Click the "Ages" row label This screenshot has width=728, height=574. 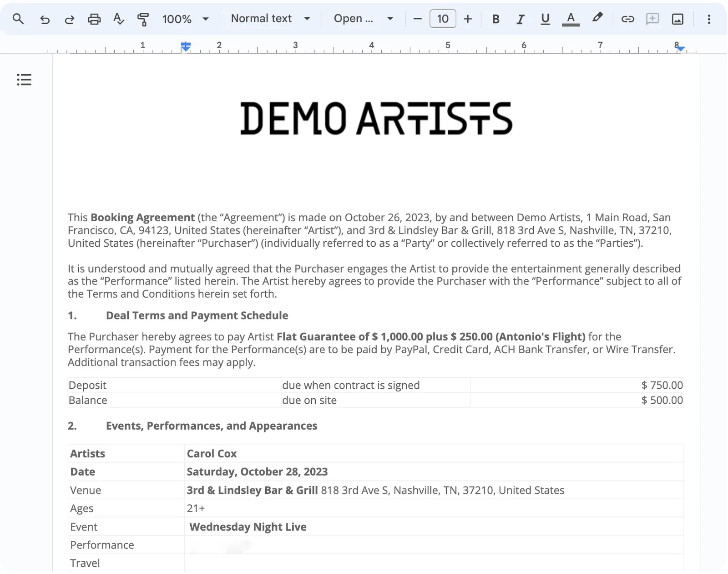point(81,508)
